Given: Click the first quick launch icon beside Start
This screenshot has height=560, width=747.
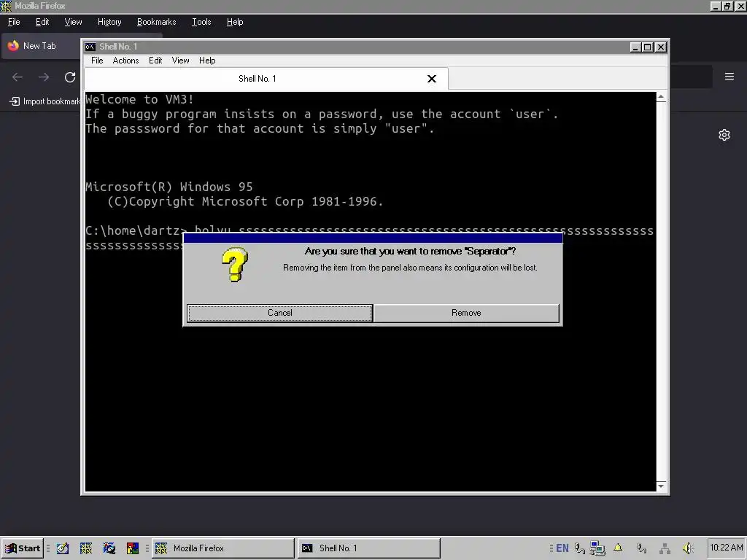Looking at the screenshot, I should point(63,548).
